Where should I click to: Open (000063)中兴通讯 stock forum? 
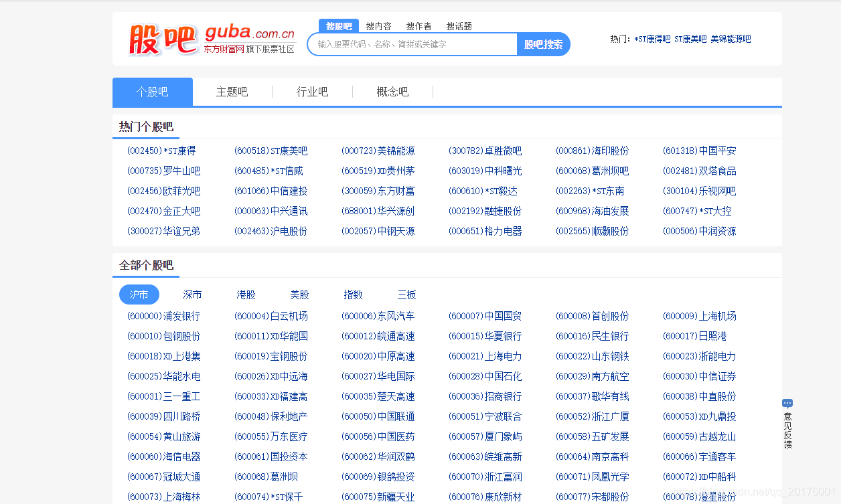pyautogui.click(x=271, y=211)
